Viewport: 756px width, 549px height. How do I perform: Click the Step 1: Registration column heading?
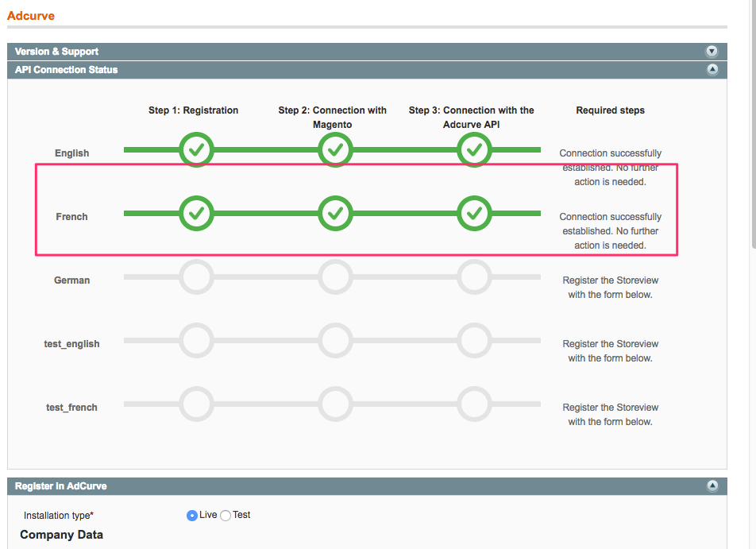(x=193, y=110)
